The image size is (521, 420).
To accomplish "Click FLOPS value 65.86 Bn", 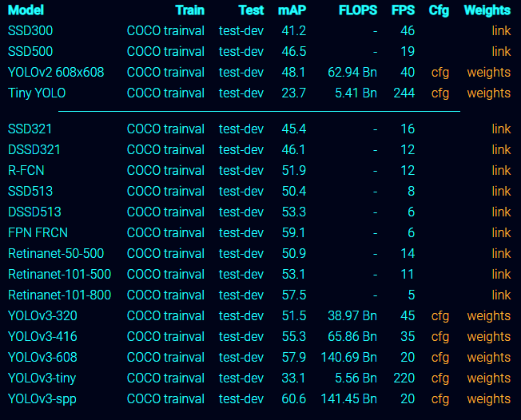I will 352,337.
